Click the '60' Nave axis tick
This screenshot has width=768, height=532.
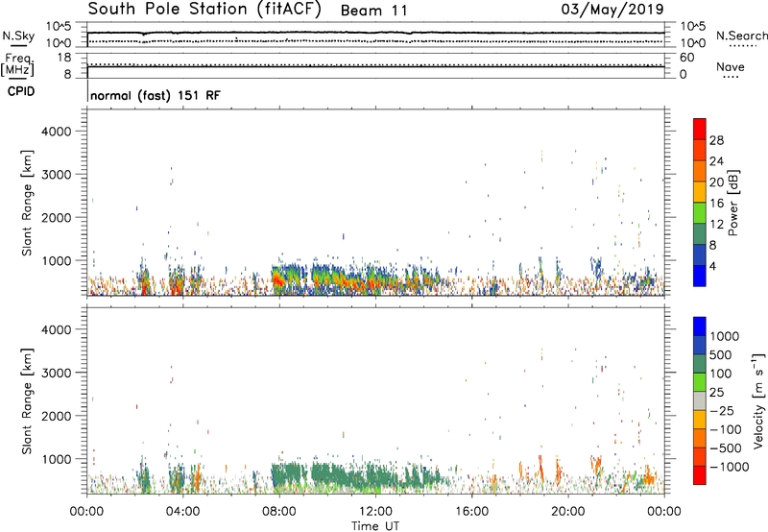(x=686, y=58)
